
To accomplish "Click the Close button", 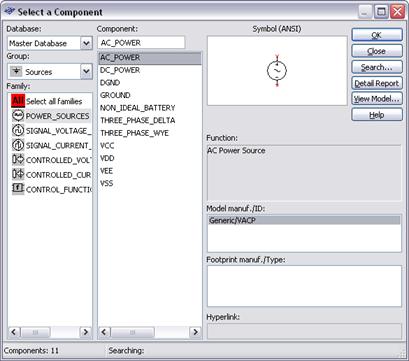I will click(377, 51).
